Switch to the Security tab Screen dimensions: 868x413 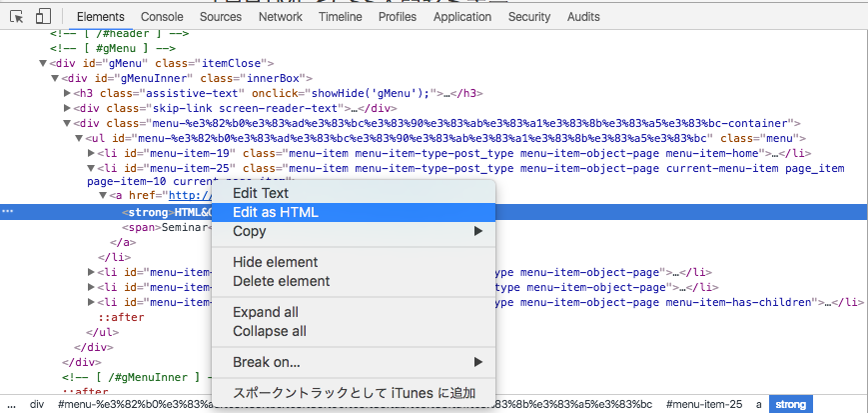tap(529, 17)
